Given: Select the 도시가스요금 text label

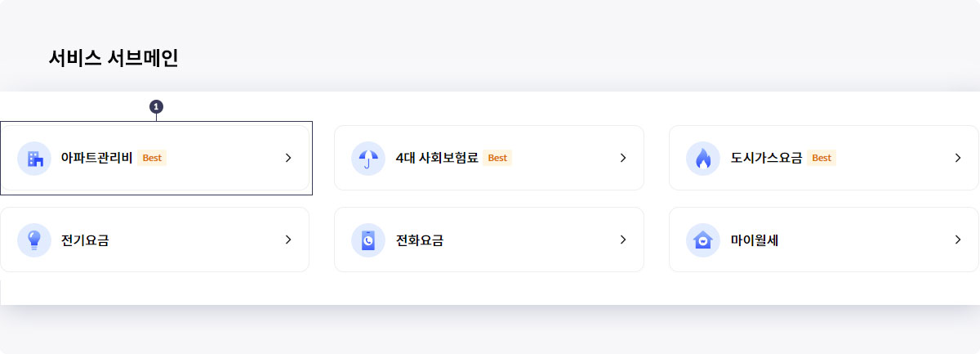Looking at the screenshot, I should click(766, 158).
